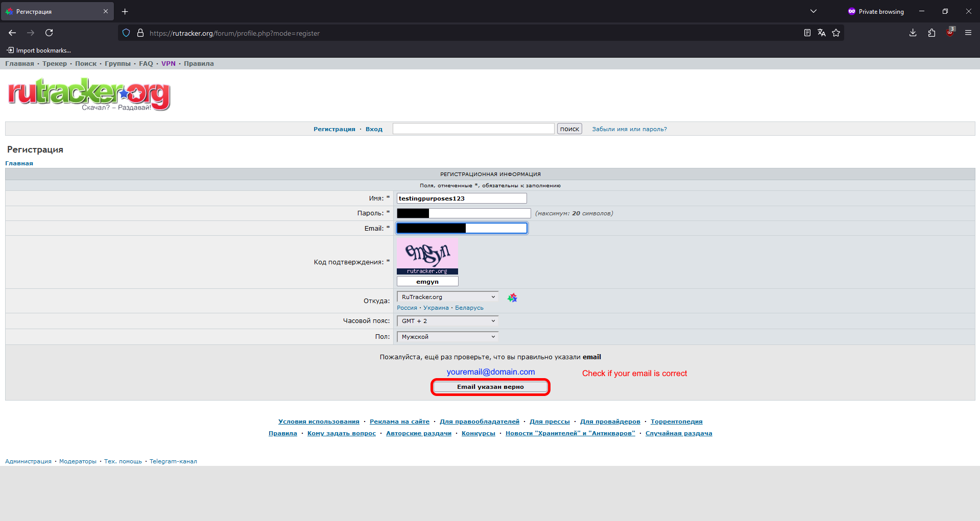Open FAQ menu item
980x521 pixels.
point(146,64)
